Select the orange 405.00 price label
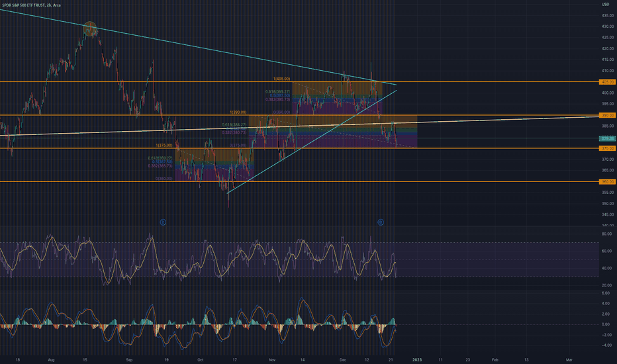 click(607, 82)
